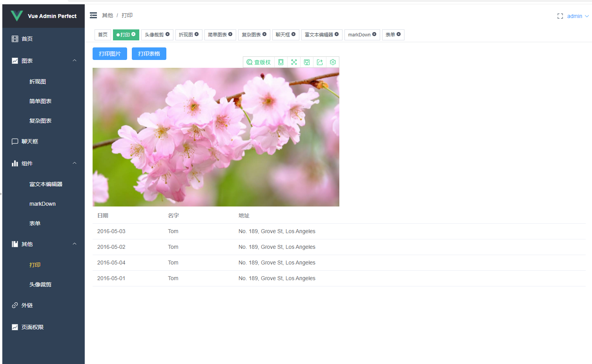592x364 pixels.
Task: Close the 头像裁剪 tab
Action: point(168,34)
